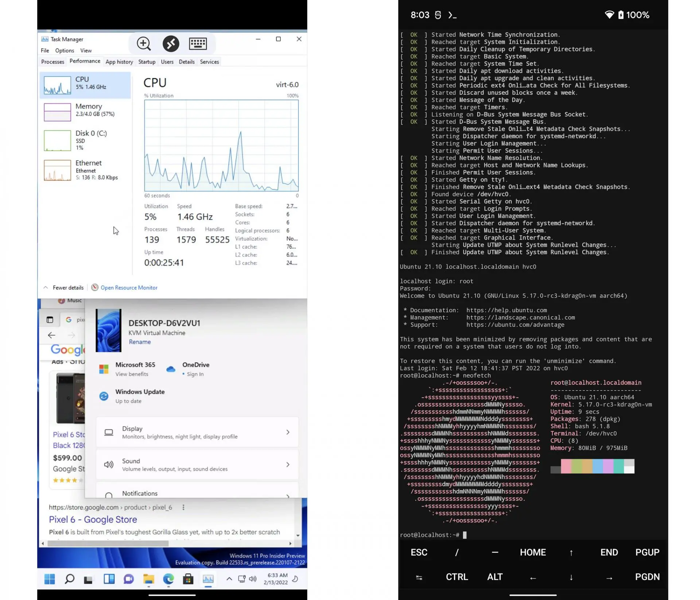Click the three-dot menu beside store.google.com result
The image size is (700, 600).
[x=183, y=507]
